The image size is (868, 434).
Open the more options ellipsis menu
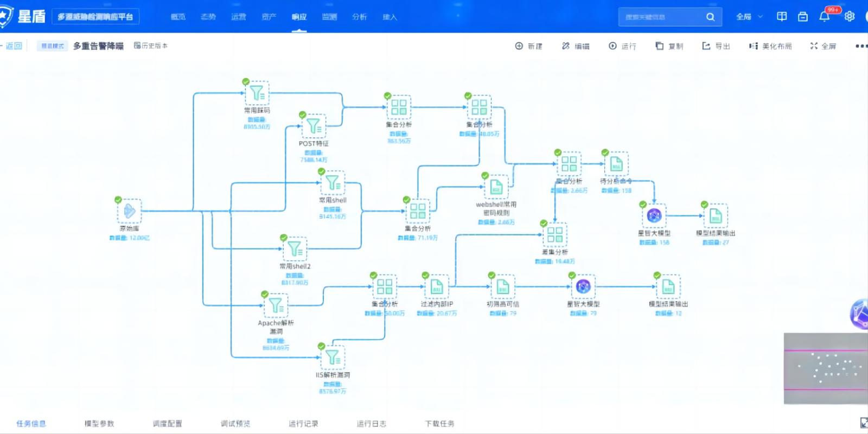click(860, 46)
